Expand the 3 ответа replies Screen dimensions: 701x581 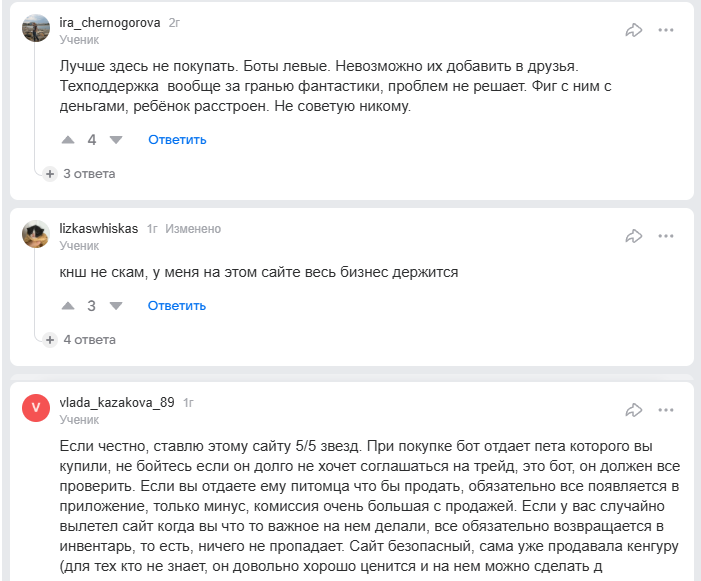tap(82, 173)
